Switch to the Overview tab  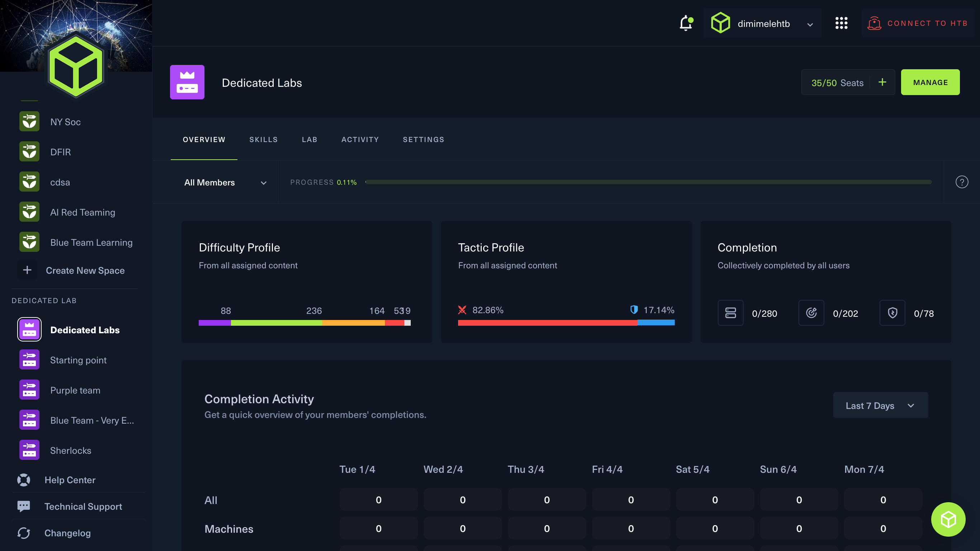coord(204,140)
